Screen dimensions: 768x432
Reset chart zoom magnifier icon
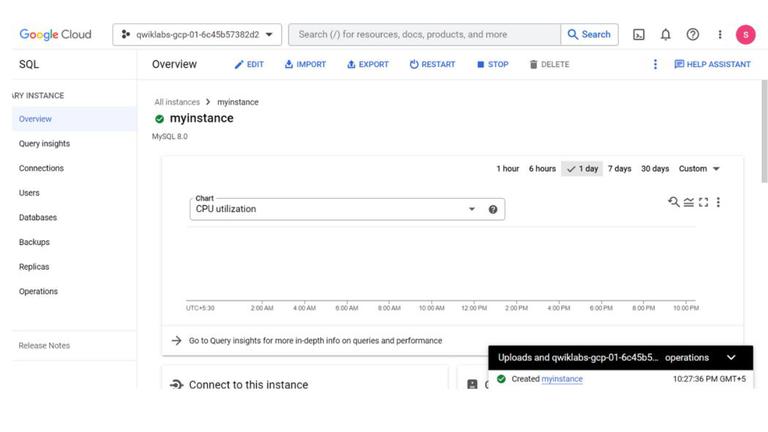tap(674, 202)
